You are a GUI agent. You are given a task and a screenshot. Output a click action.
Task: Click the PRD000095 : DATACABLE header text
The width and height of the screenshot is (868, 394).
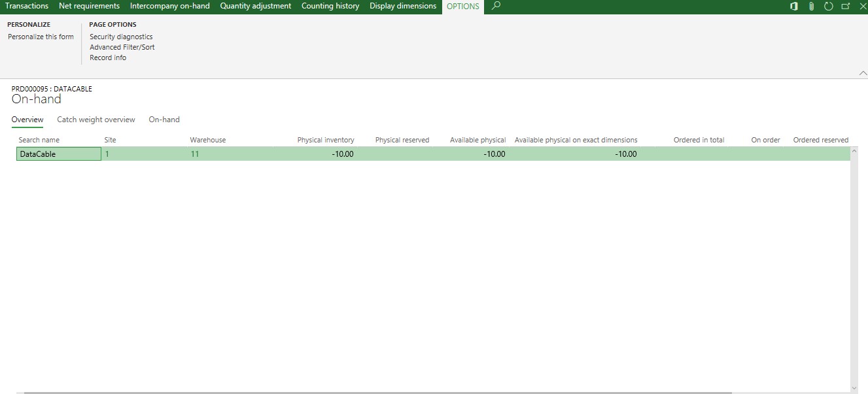pos(52,89)
